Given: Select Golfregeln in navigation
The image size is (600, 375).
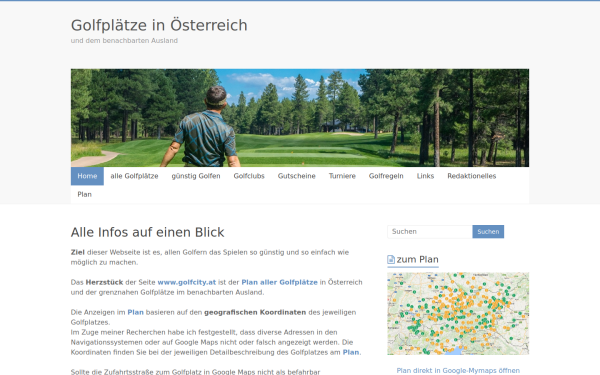Looking at the screenshot, I should (386, 176).
